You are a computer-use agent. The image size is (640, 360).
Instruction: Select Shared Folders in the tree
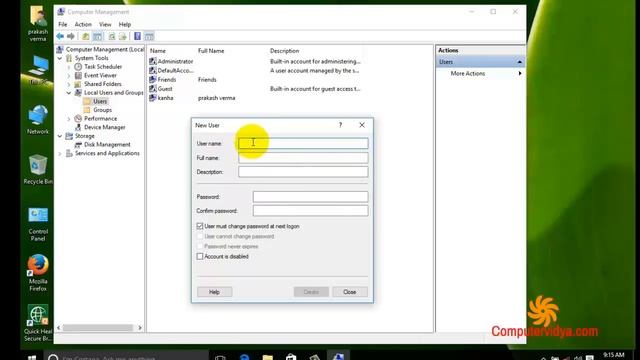[102, 84]
